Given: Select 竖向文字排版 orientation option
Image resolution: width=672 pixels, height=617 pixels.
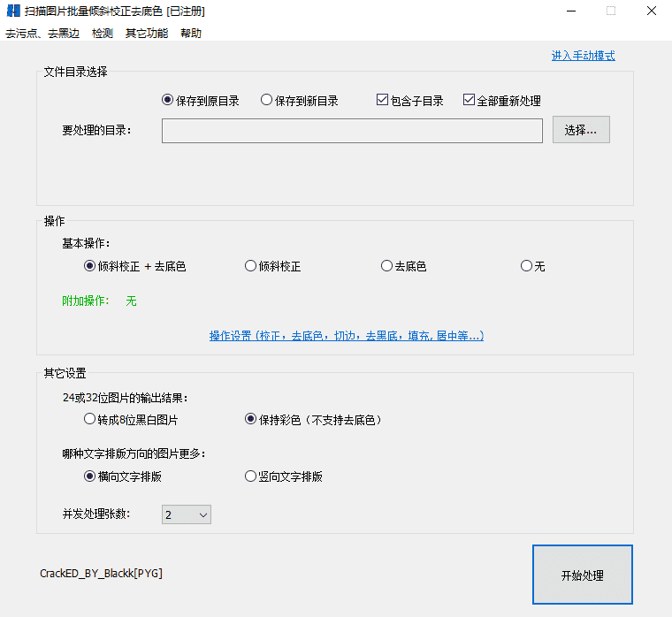Looking at the screenshot, I should coord(250,476).
